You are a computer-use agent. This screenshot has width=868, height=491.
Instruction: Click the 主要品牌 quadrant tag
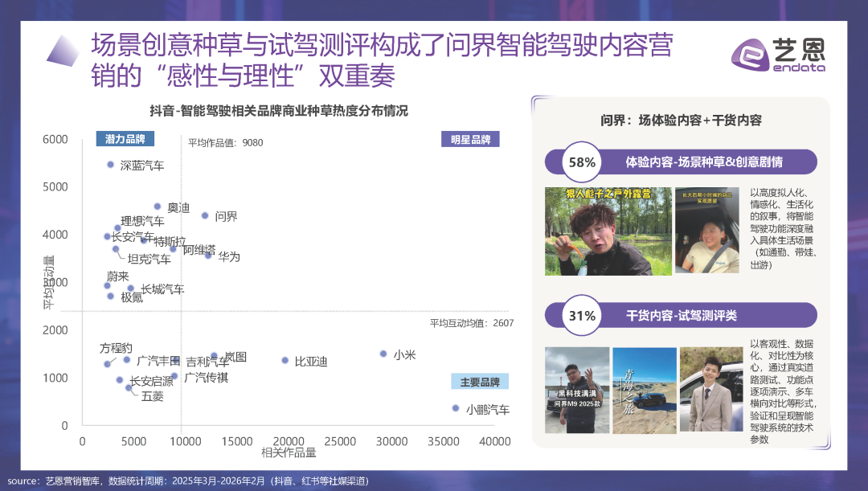click(480, 382)
